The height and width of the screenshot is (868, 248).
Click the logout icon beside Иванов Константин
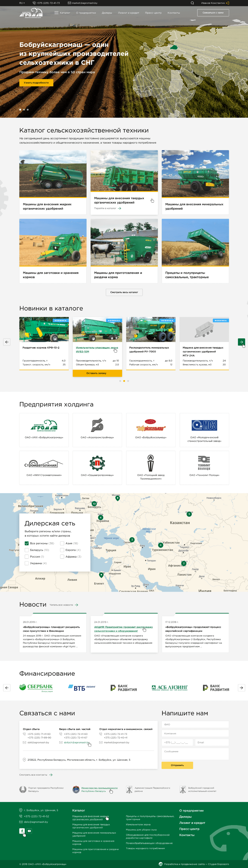point(228,3)
